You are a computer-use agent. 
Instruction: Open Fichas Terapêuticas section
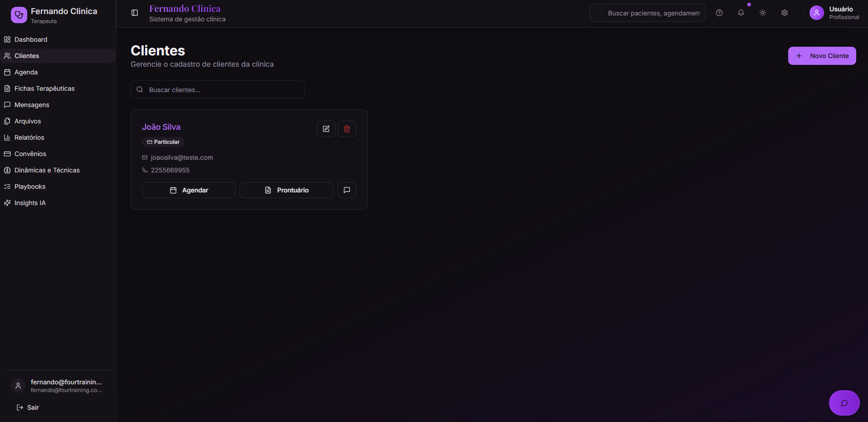58,88
